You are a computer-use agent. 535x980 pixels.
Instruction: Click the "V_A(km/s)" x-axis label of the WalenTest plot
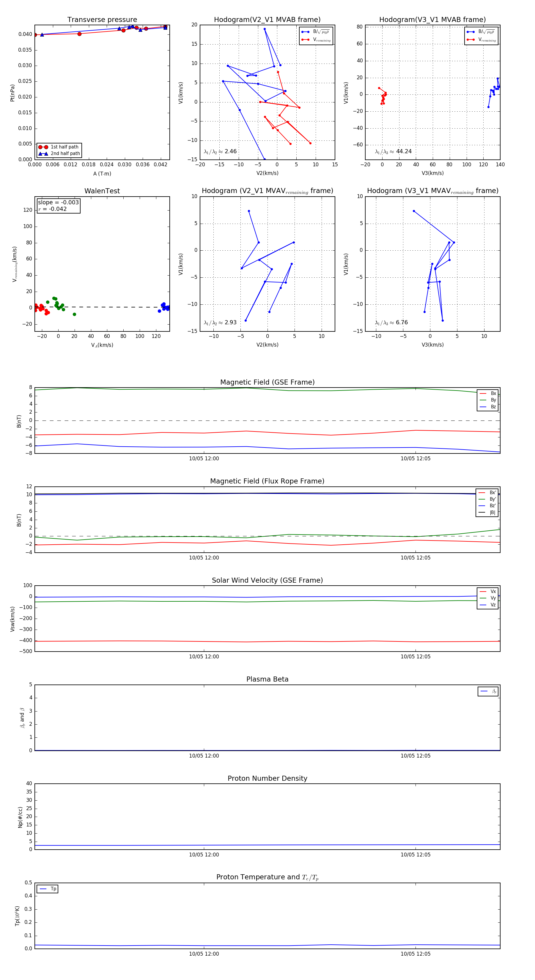102,345
